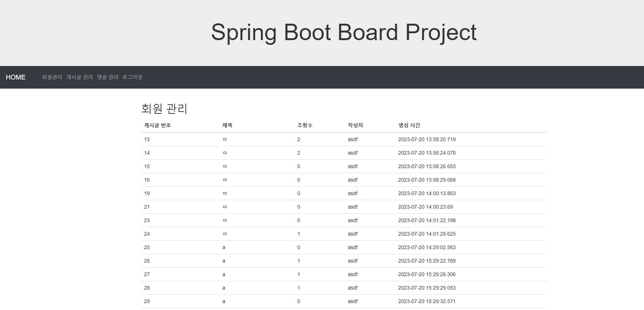The width and height of the screenshot is (644, 310).
Task: Click the title box in row 24
Action: (225, 234)
